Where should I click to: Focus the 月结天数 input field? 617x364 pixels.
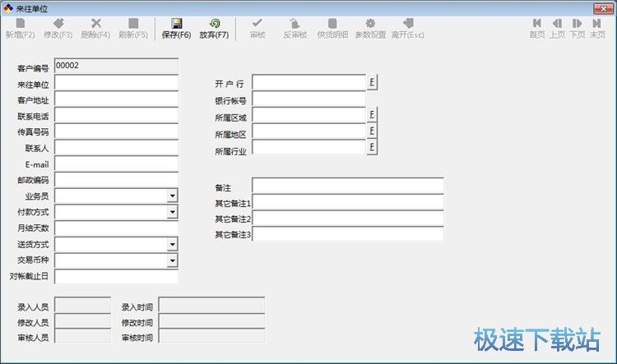pos(116,228)
